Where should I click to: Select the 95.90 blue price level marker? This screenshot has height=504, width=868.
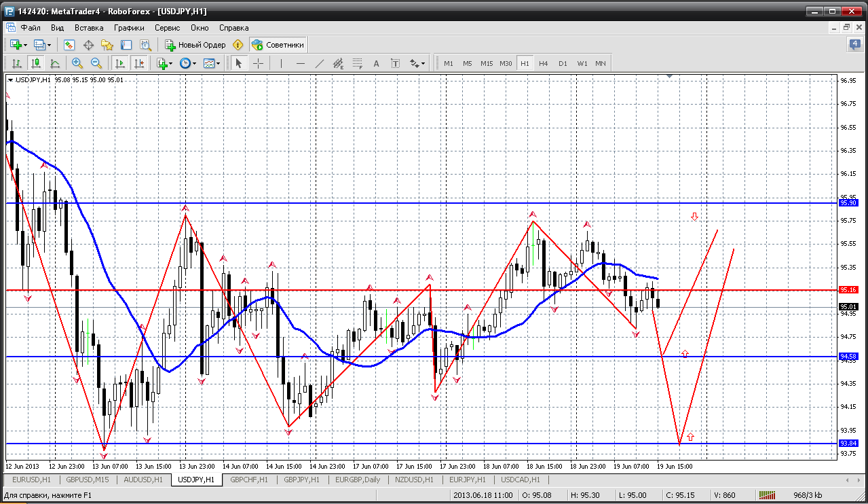(x=848, y=202)
